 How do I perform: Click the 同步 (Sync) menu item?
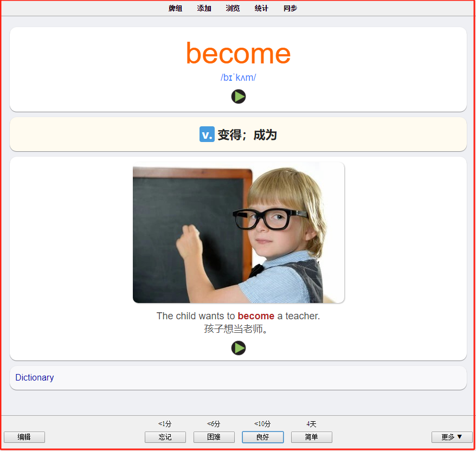pos(290,8)
